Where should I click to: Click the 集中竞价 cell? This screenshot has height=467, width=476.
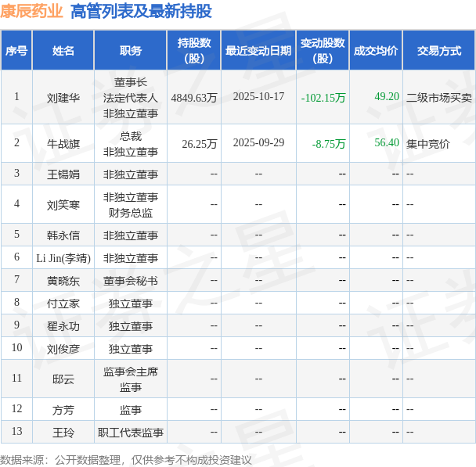coord(428,144)
